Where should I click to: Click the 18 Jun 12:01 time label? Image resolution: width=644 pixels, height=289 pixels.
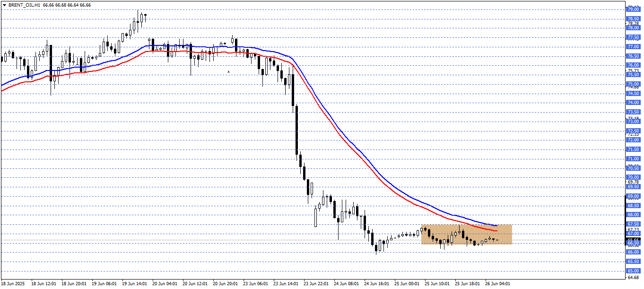pos(43,284)
